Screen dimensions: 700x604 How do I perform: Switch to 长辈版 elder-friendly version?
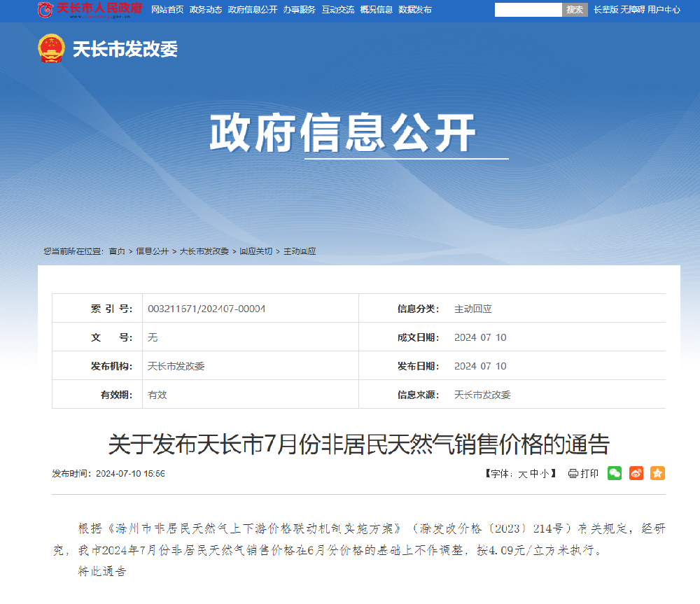pos(605,9)
